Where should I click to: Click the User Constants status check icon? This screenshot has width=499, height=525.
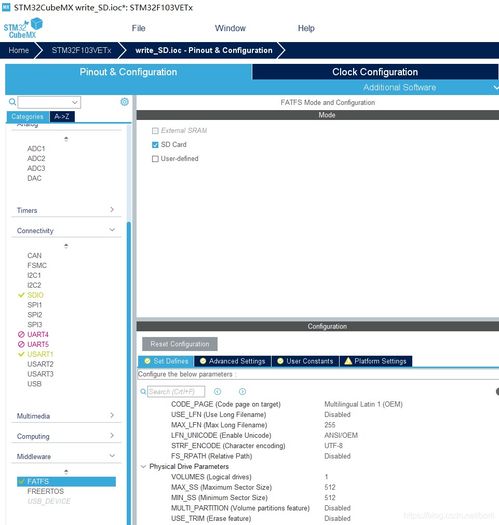coord(281,361)
